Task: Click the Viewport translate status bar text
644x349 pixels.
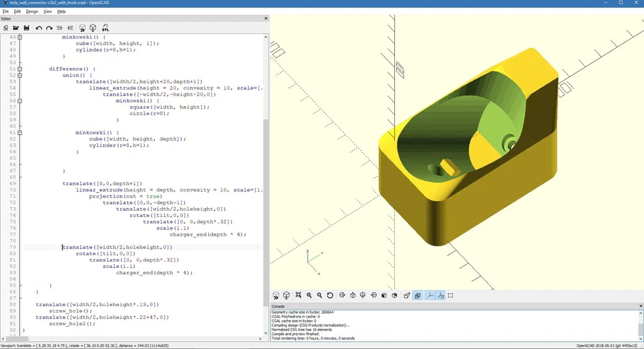Action: coord(85,346)
